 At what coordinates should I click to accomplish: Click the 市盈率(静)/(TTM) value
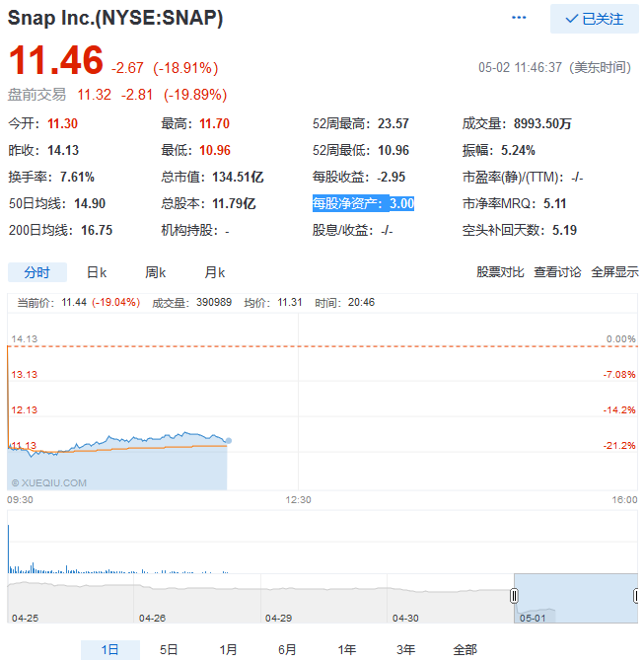(577, 177)
